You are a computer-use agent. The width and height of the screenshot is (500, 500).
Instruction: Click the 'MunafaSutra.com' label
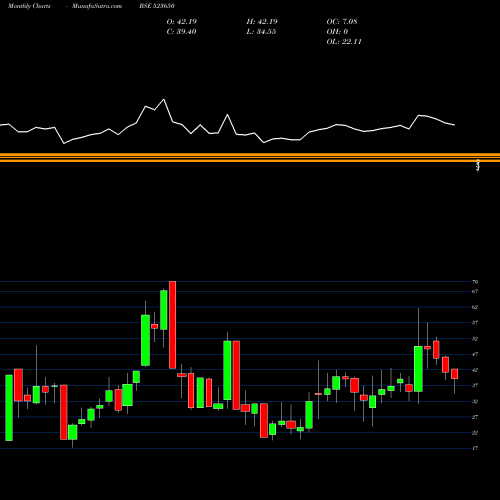[x=97, y=6]
